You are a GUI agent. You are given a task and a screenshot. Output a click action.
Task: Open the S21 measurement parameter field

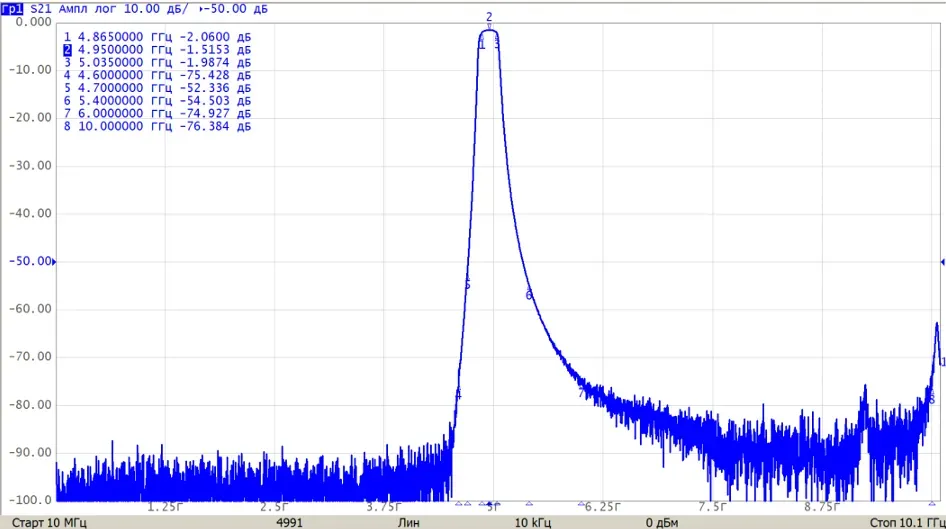[x=41, y=8]
